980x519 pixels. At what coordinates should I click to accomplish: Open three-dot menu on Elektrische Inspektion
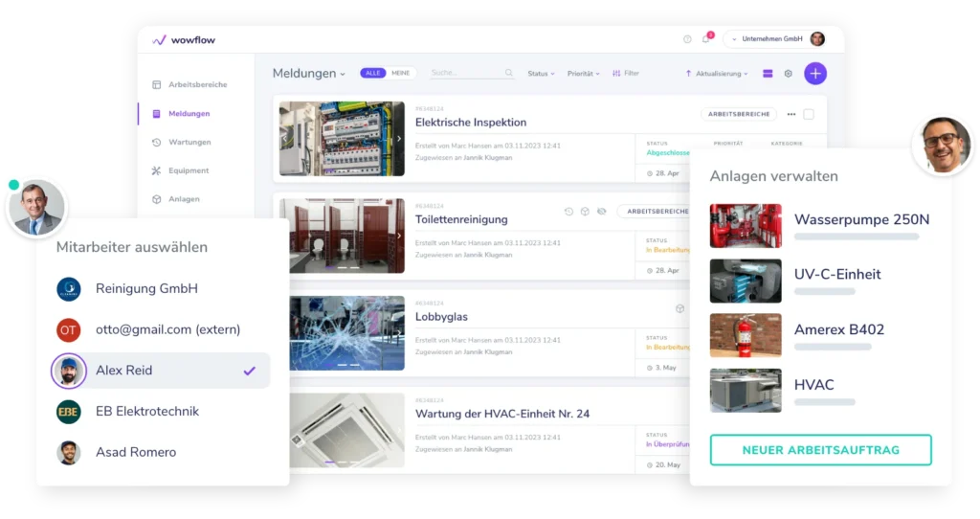[x=791, y=115]
